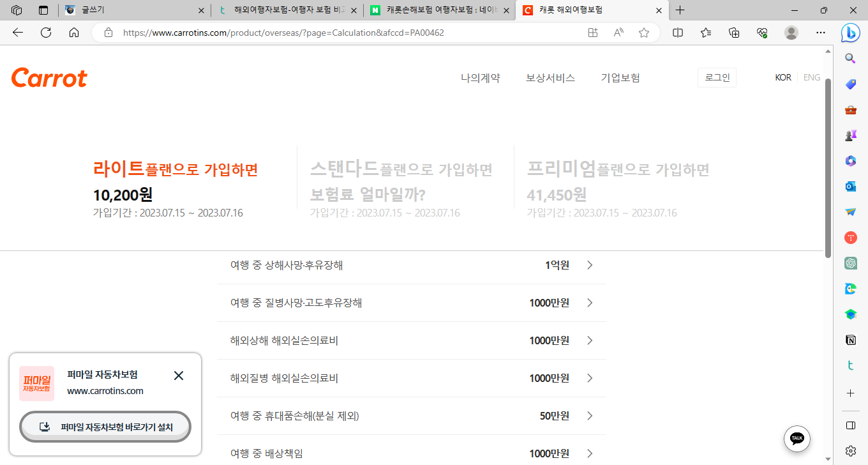Open the 나의계약 menu
The width and height of the screenshot is (868, 465).
[480, 77]
